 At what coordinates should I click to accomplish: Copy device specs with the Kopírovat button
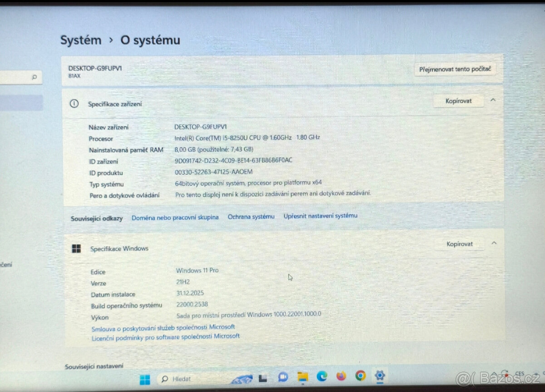click(x=458, y=100)
